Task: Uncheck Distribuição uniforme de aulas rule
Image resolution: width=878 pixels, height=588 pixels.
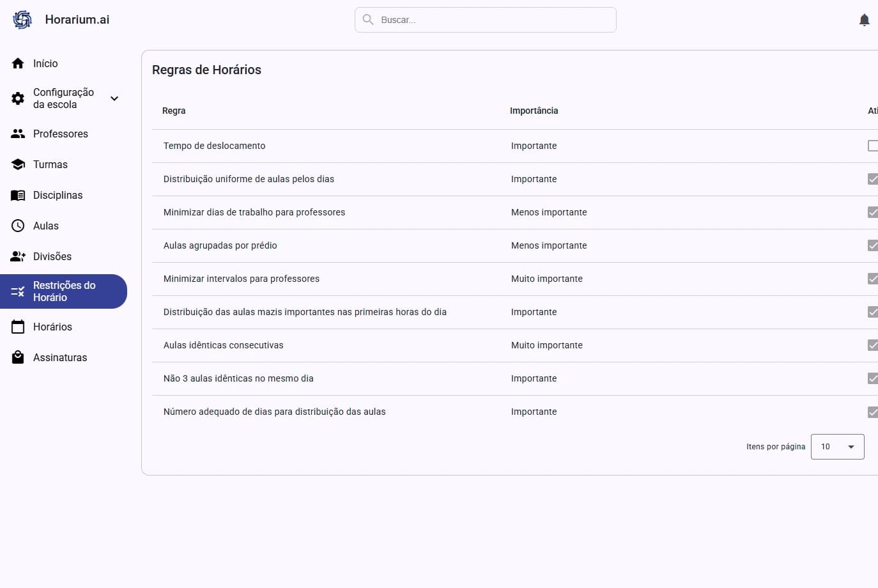Action: click(x=873, y=179)
